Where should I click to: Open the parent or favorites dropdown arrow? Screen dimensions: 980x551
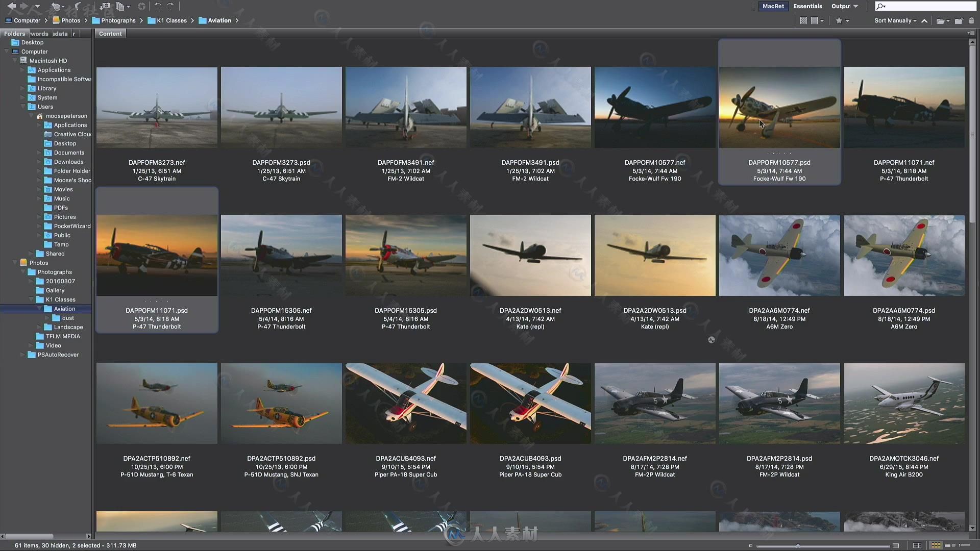[x=37, y=6]
